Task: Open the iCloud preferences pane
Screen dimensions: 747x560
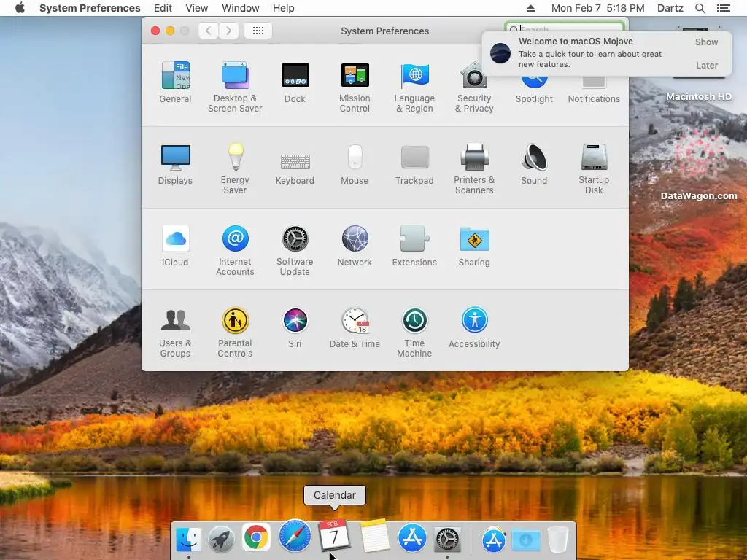Action: coord(175,246)
